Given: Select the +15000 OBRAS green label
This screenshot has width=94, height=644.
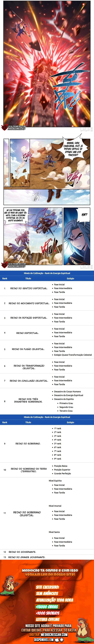Looking at the screenshot, I should pos(47,606).
